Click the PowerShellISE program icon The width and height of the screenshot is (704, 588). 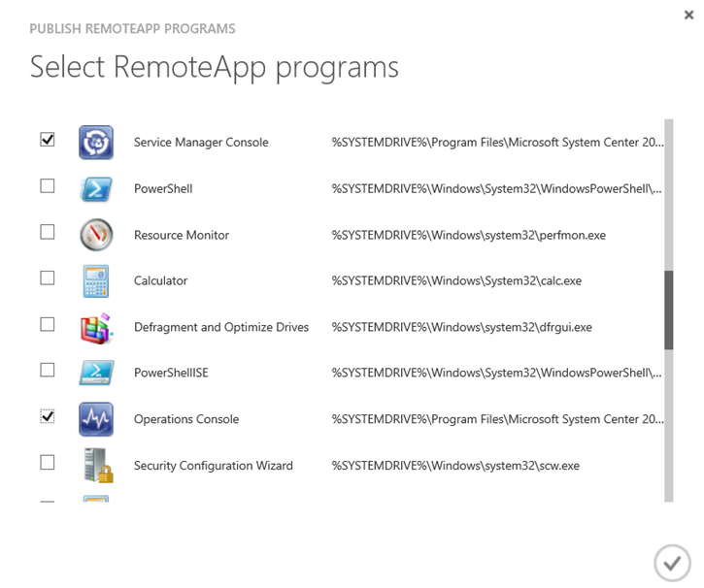[96, 373]
